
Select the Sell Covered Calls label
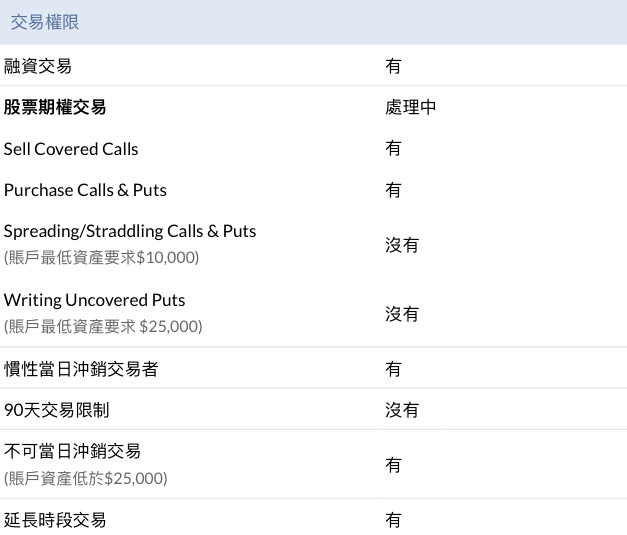71,149
